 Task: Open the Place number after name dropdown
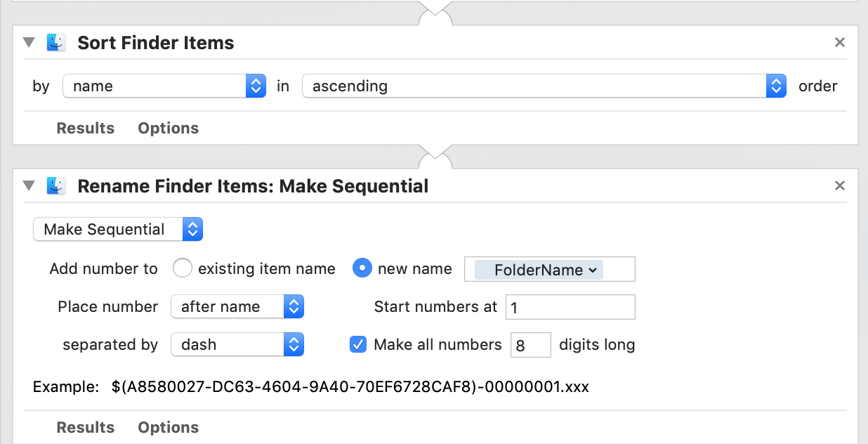pyautogui.click(x=237, y=307)
